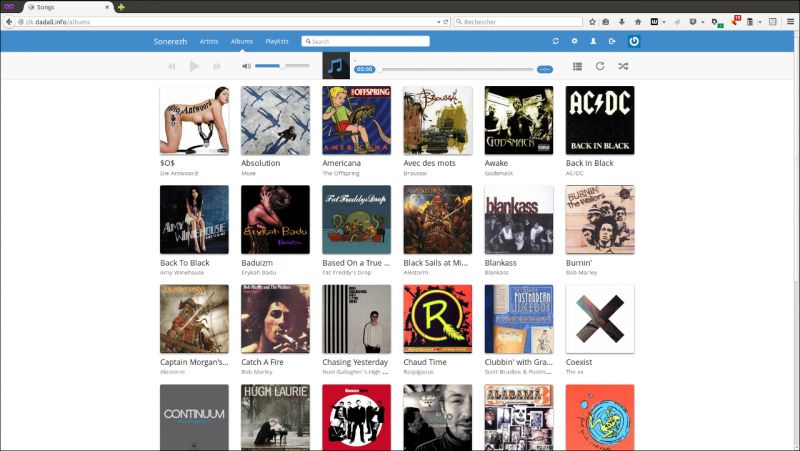Open Sonerezh settings gear icon
The height and width of the screenshot is (451, 800).
coord(574,41)
